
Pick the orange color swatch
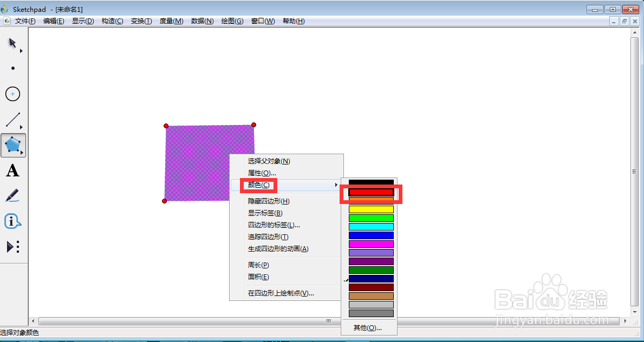point(371,200)
